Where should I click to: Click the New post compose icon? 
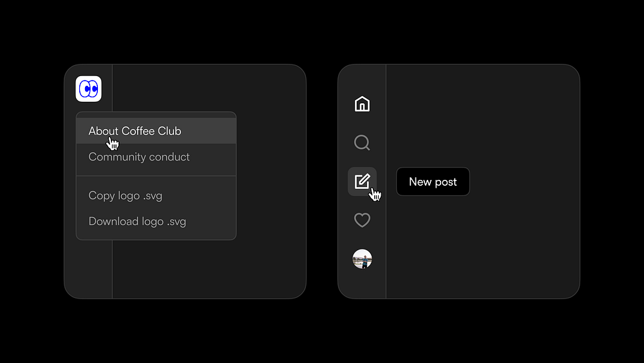tap(362, 181)
